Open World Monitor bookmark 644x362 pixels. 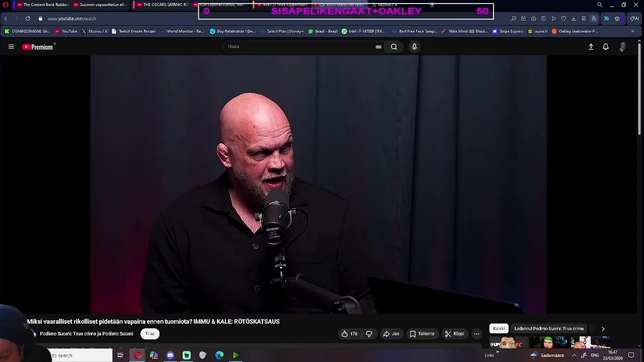pos(182,31)
